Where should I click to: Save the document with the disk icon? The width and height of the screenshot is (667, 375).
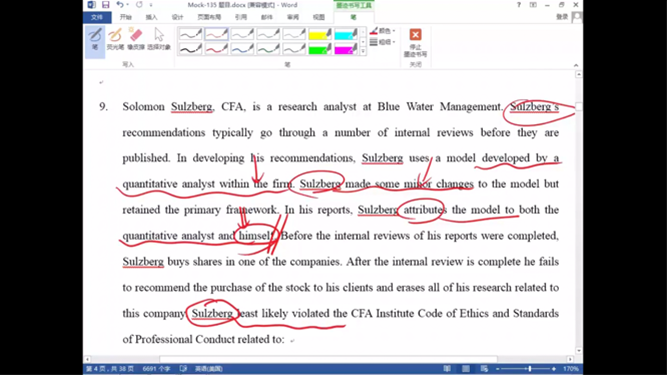(105, 5)
